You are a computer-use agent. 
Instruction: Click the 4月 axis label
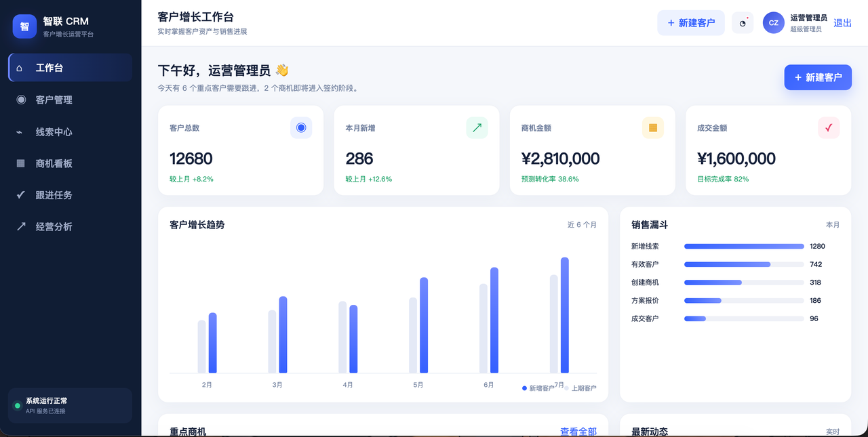[x=348, y=385]
